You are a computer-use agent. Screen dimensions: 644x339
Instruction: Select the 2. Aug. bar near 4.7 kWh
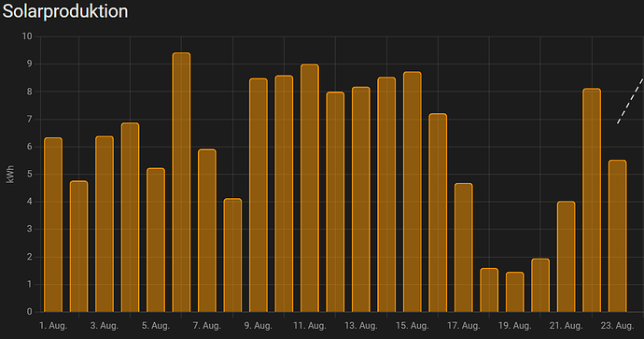pos(78,247)
